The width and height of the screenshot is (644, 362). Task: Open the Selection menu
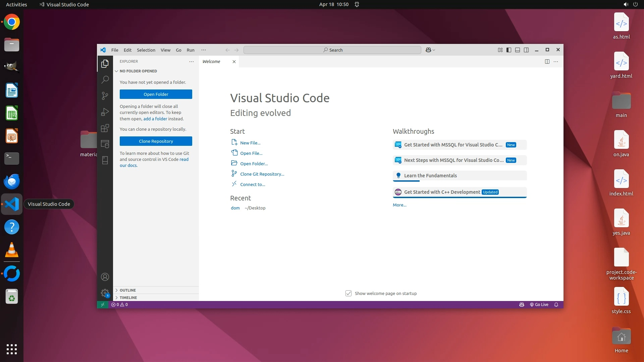[146, 50]
